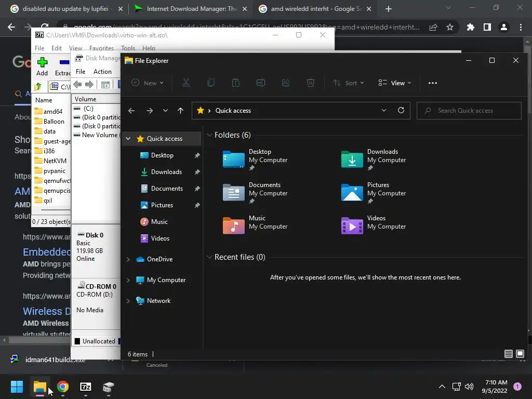This screenshot has width=532, height=399.
Task: Collapse the Recent files (0) group
Action: (x=210, y=257)
